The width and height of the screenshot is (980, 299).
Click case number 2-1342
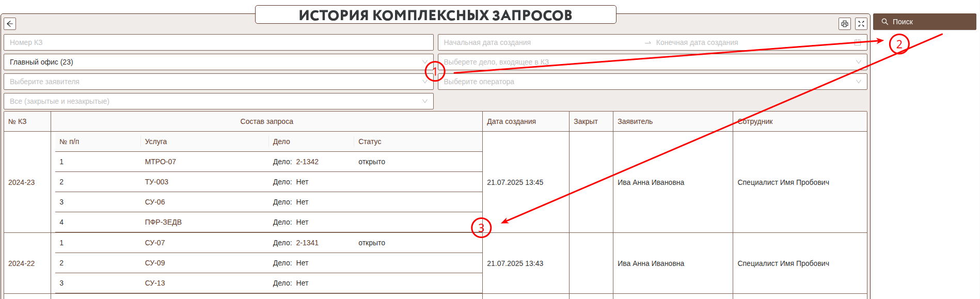(x=307, y=162)
